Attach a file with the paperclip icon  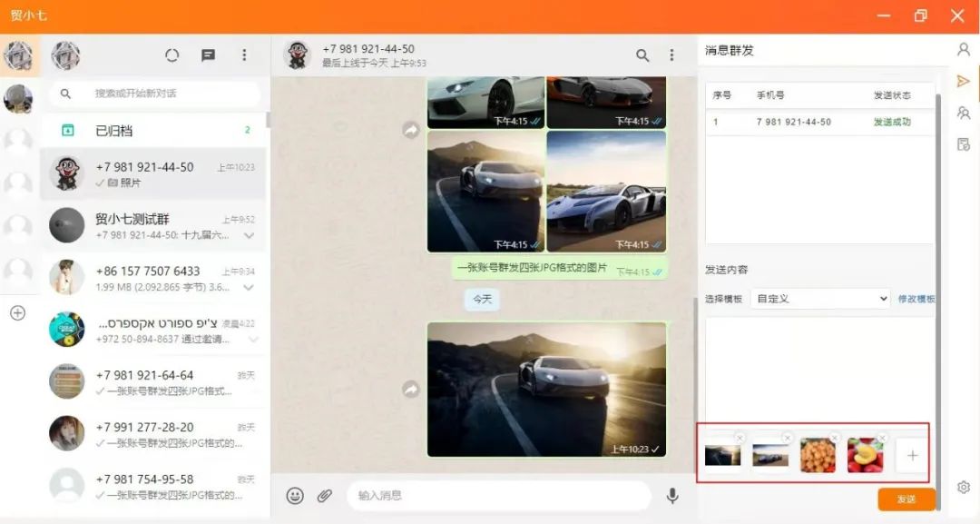pyautogui.click(x=324, y=496)
